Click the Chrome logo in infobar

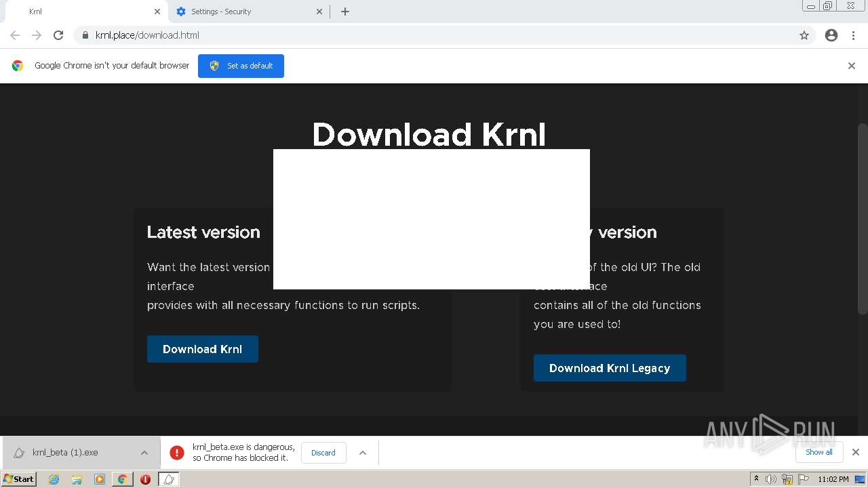click(x=18, y=66)
